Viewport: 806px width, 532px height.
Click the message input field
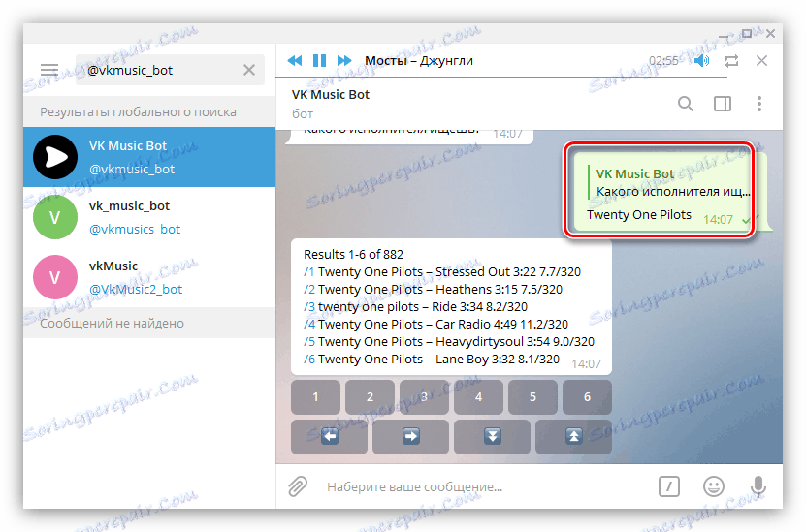pos(483,486)
